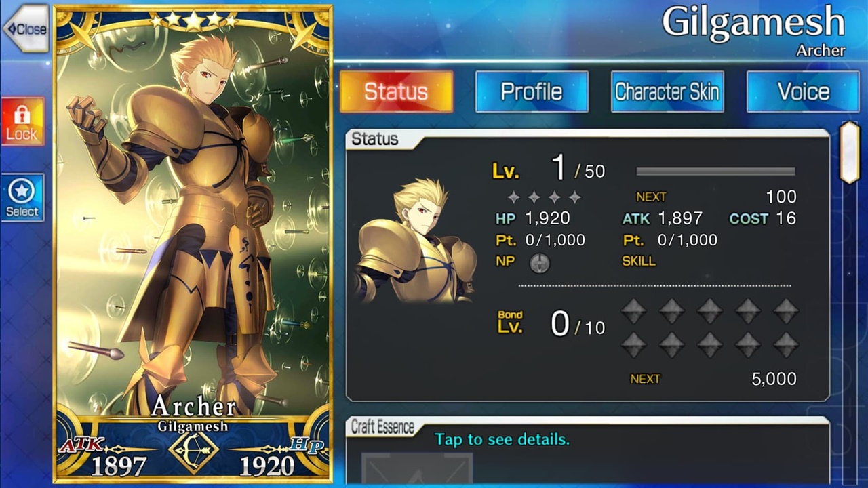Click the ascension stars below level
Viewport: 868px width, 488px height.
click(545, 197)
